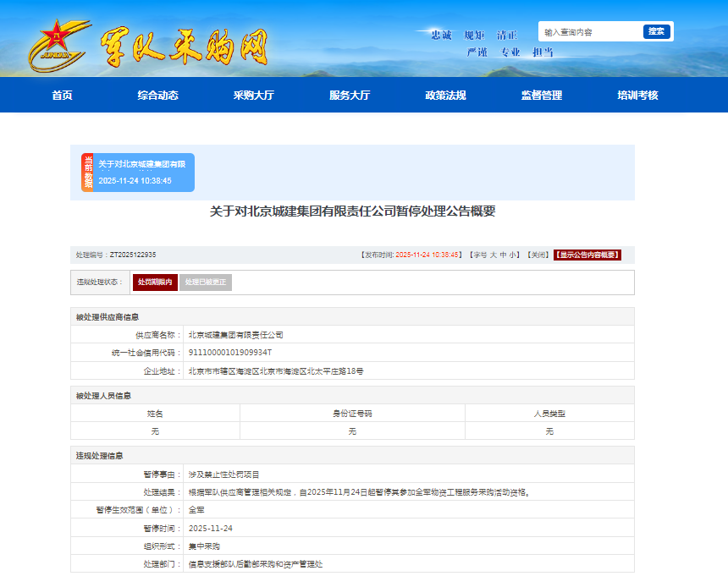Image resolution: width=728 pixels, height=587 pixels.
Task: Navigate to 监督管理 section
Action: pos(541,96)
